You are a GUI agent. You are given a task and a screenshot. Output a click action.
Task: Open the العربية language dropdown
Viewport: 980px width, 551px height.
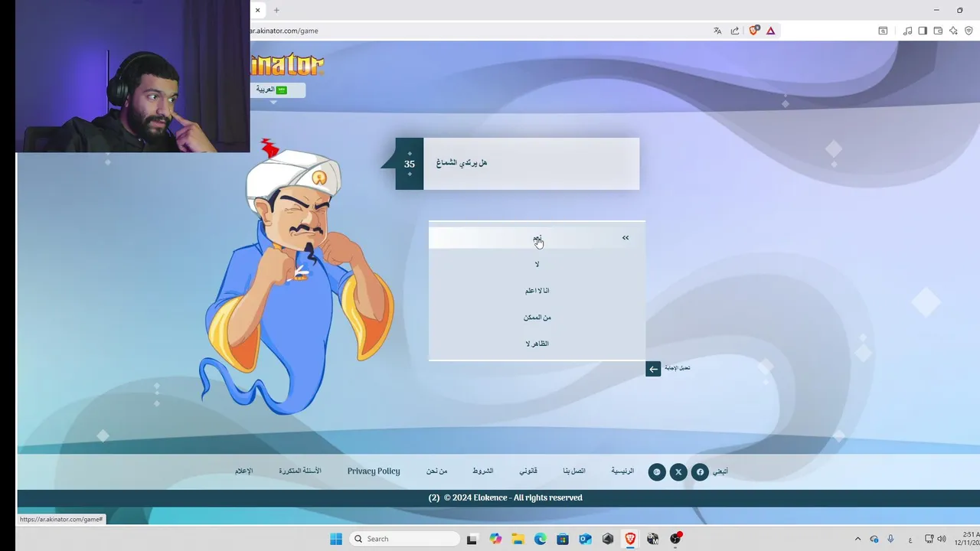pyautogui.click(x=277, y=90)
